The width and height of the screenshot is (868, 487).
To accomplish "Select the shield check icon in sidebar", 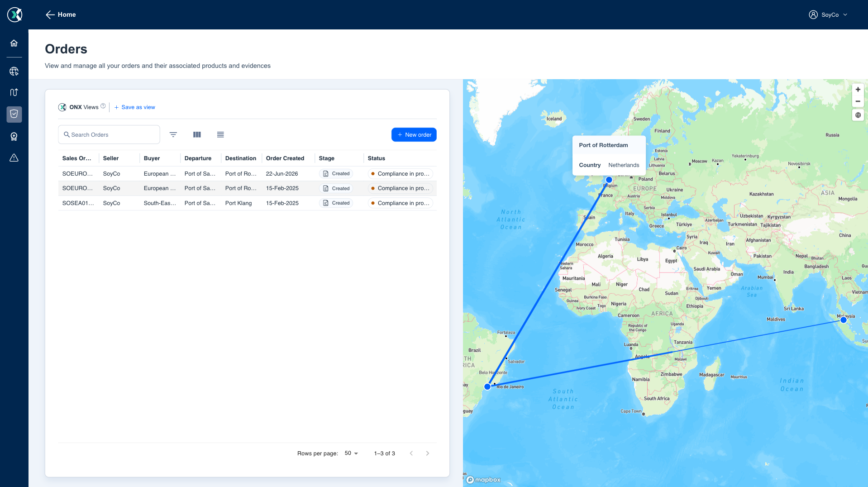I will tap(14, 114).
